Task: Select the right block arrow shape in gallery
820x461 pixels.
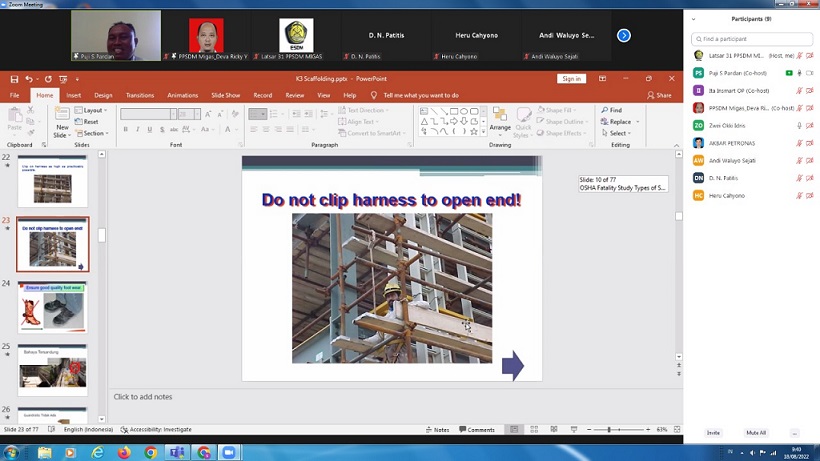Action: click(x=454, y=121)
